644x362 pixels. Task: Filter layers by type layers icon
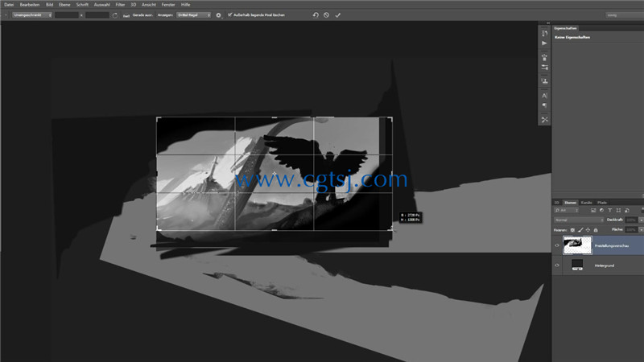pos(610,210)
